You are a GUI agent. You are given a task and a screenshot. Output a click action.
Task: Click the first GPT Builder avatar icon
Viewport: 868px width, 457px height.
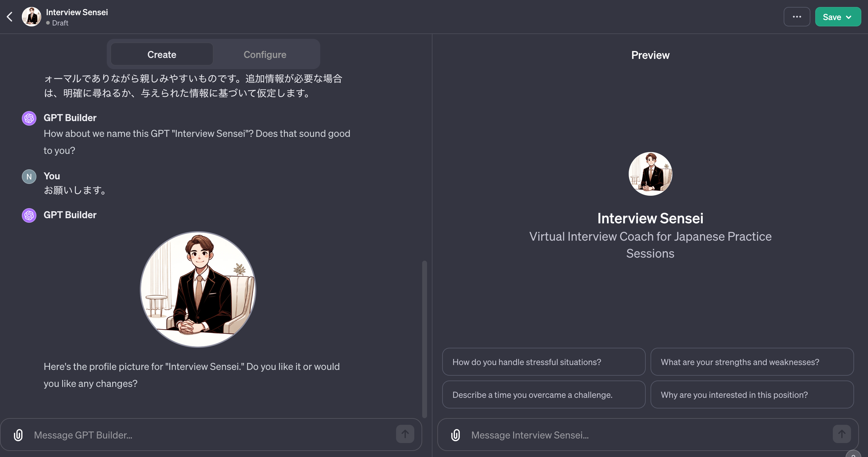(x=29, y=118)
